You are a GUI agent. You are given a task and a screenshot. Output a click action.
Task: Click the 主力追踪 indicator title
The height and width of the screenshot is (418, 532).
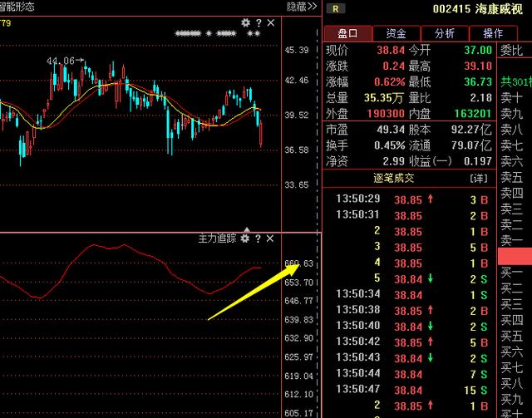(x=217, y=239)
